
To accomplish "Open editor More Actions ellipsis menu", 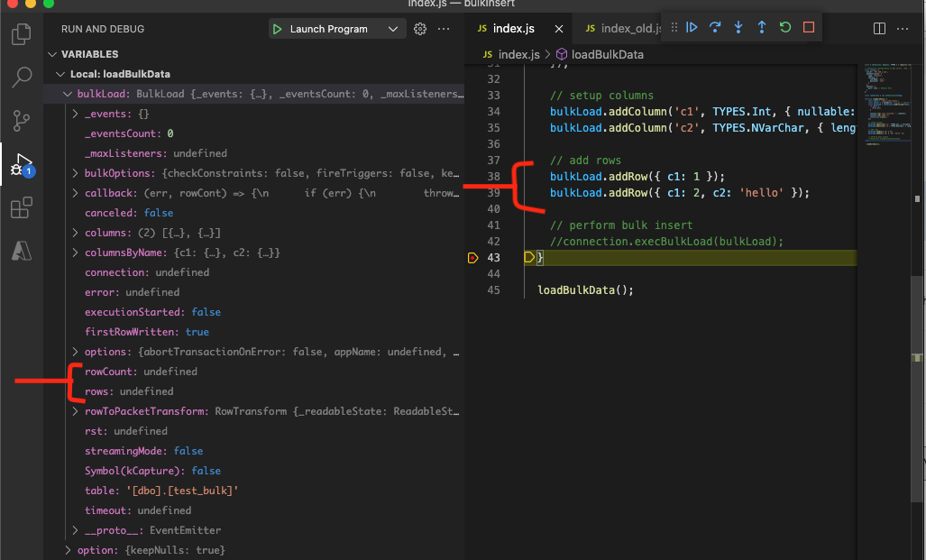I will [x=903, y=28].
